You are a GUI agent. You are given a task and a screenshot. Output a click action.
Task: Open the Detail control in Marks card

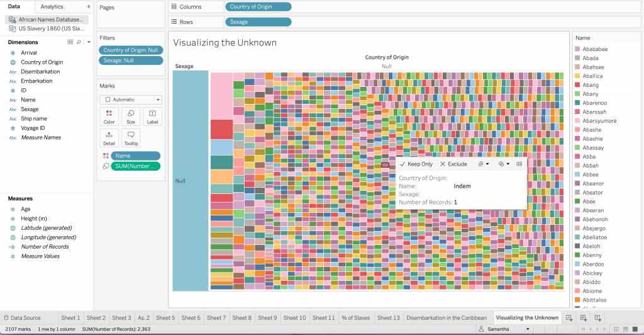coord(109,138)
